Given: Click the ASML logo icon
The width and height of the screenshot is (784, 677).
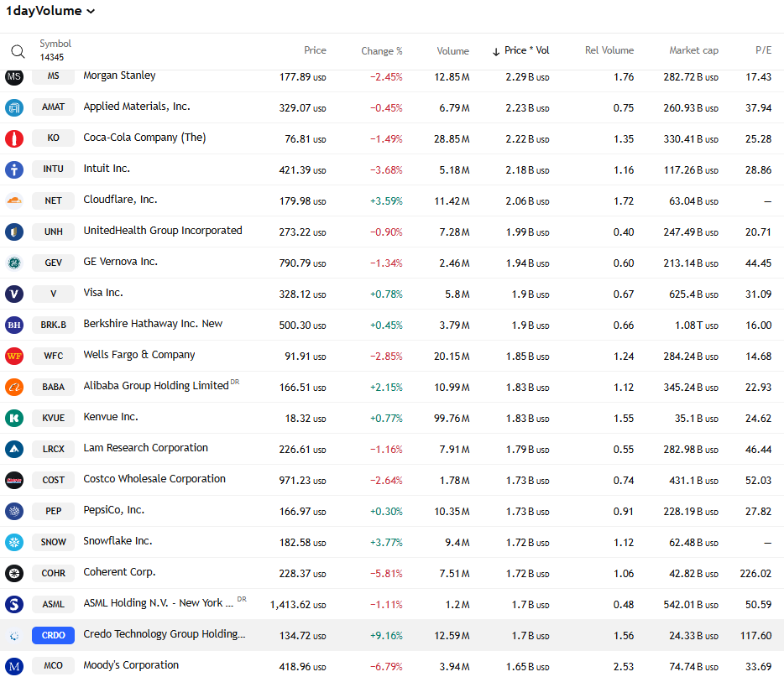Looking at the screenshot, I should tap(14, 604).
